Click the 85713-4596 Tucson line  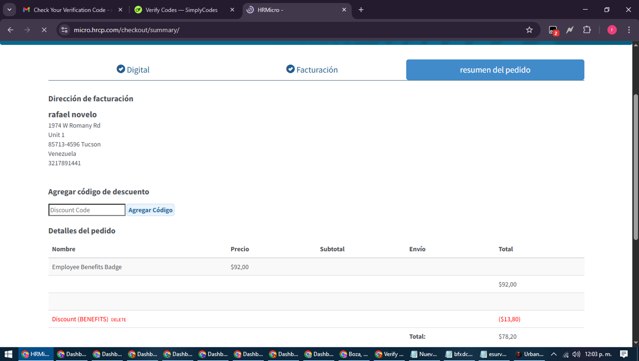coord(75,144)
